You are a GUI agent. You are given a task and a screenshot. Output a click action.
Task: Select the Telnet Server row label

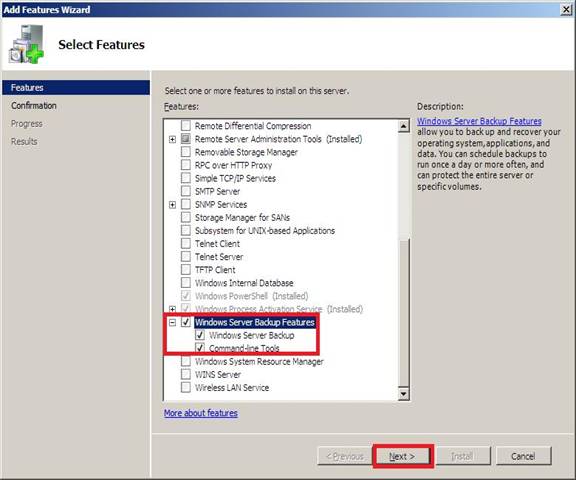click(x=219, y=257)
